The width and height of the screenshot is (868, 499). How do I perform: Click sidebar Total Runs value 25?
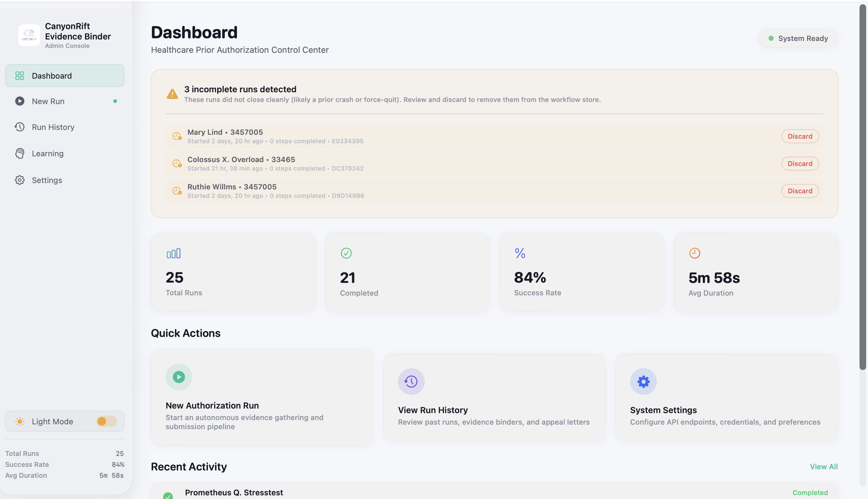pyautogui.click(x=120, y=453)
